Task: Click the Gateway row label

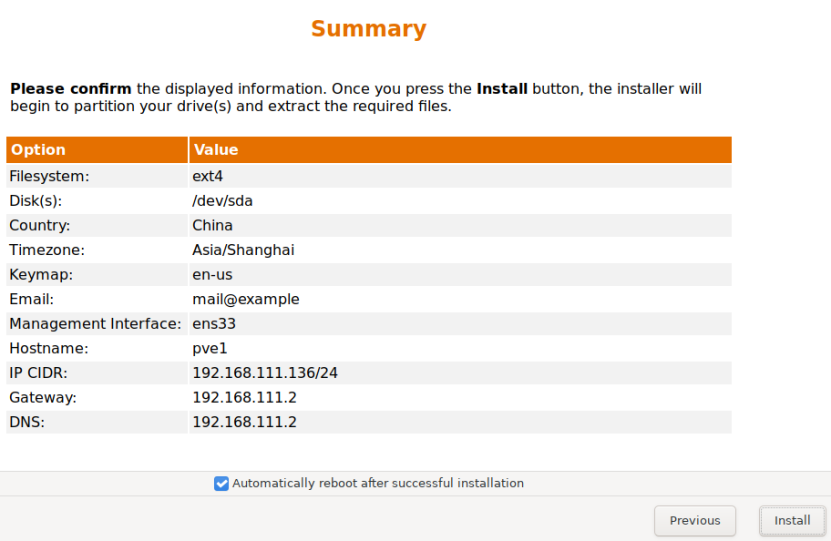Action: (x=43, y=397)
